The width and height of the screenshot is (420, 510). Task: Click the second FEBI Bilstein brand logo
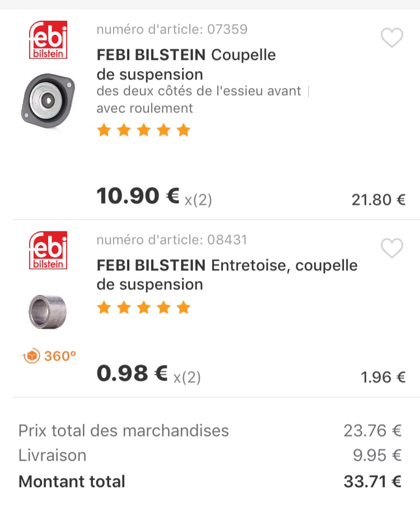point(48,250)
